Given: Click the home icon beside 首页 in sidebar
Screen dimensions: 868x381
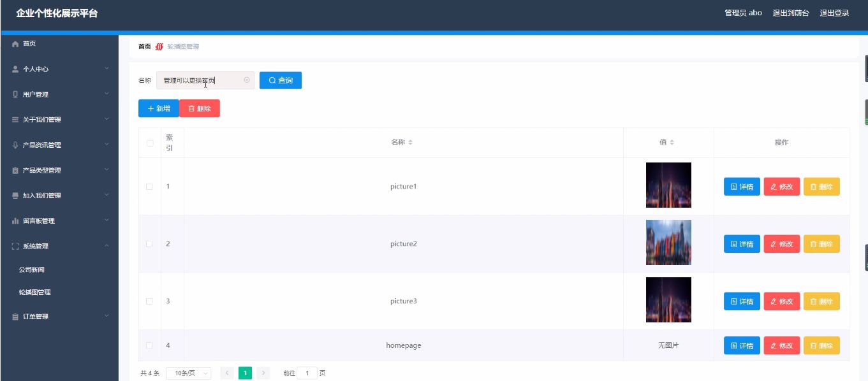Looking at the screenshot, I should (x=15, y=43).
